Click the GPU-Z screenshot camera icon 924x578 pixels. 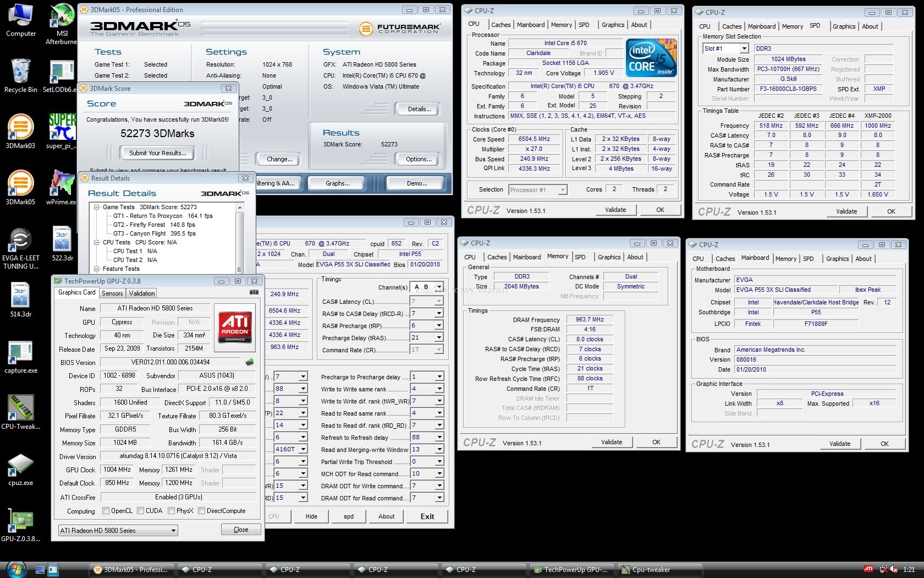(x=254, y=292)
